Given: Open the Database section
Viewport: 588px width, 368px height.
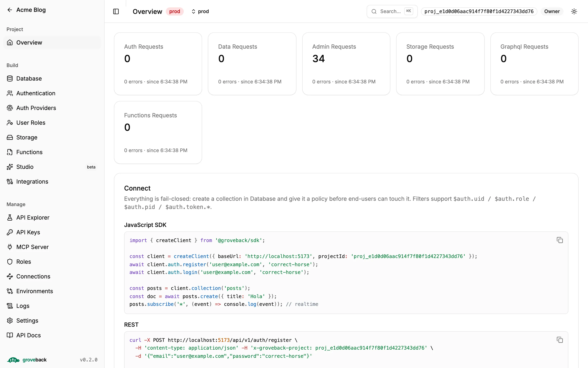Looking at the screenshot, I should (x=52, y=79).
